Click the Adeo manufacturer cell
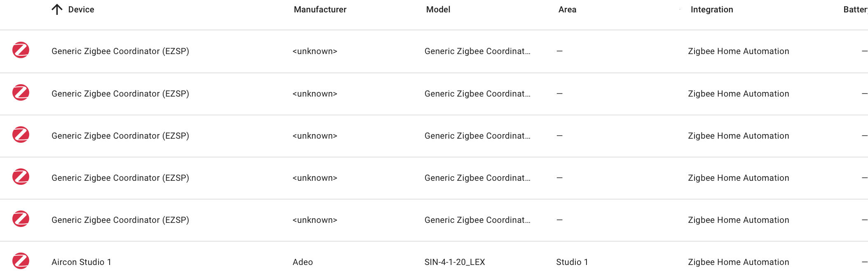The height and width of the screenshot is (279, 868). [x=303, y=262]
